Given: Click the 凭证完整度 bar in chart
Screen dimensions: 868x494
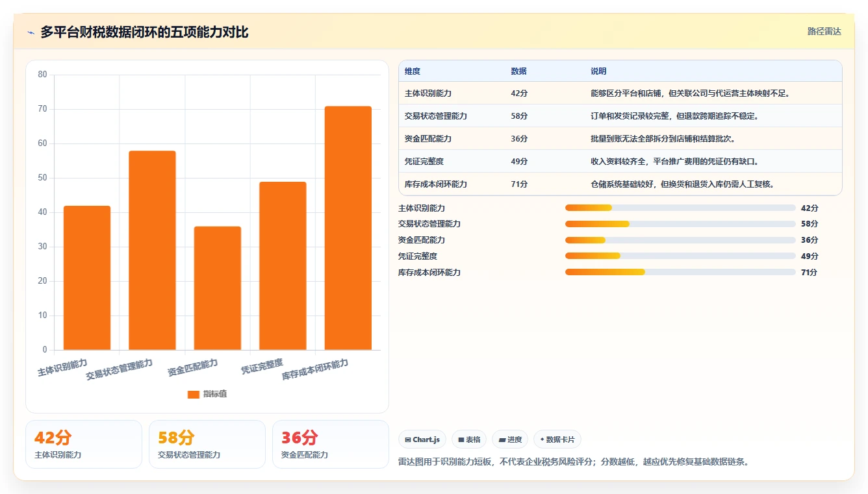Looking at the screenshot, I should click(x=283, y=266).
